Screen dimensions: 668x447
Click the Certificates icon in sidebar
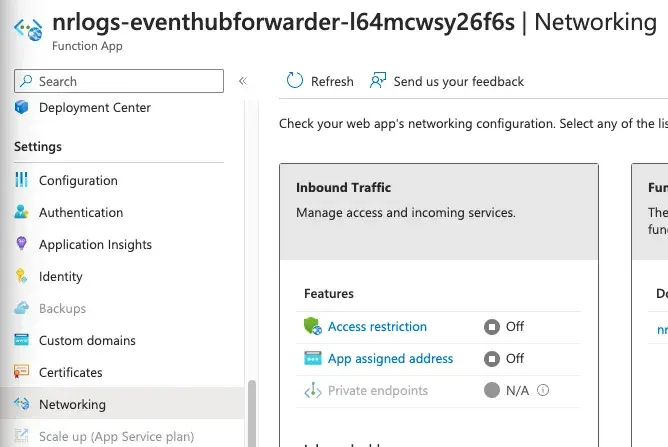pyautogui.click(x=21, y=373)
